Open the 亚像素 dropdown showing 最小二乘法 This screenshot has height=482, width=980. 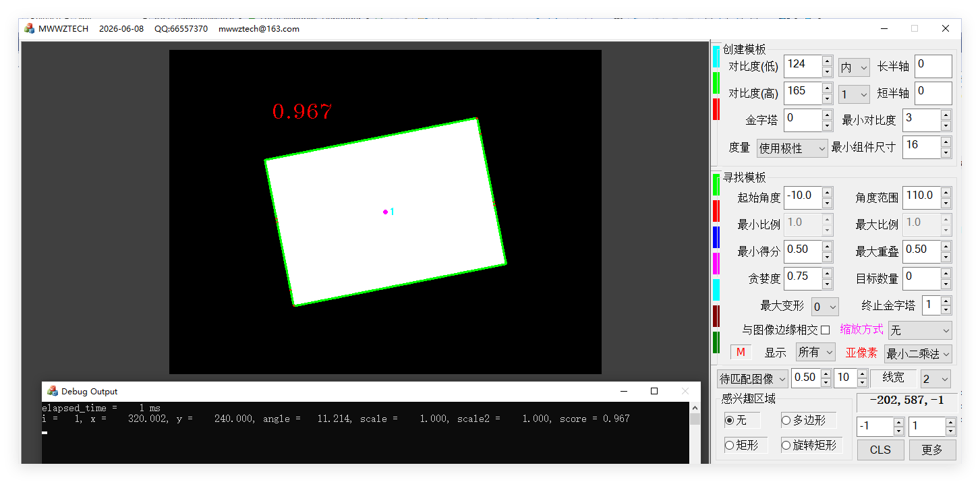pyautogui.click(x=918, y=353)
